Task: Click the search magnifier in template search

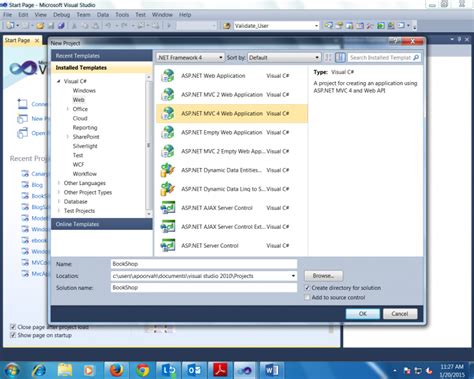Action: coord(416,57)
